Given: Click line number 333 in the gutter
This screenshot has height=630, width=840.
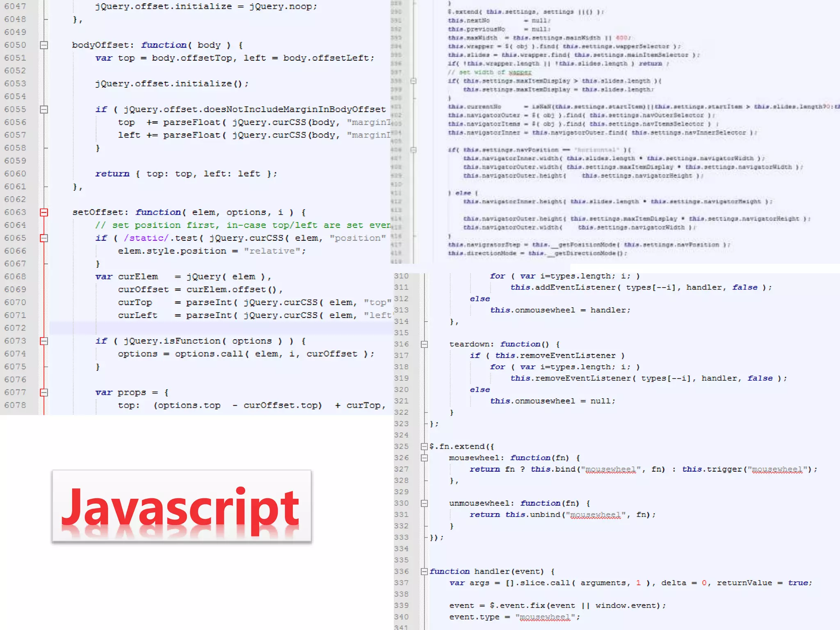Looking at the screenshot, I should pyautogui.click(x=402, y=538).
